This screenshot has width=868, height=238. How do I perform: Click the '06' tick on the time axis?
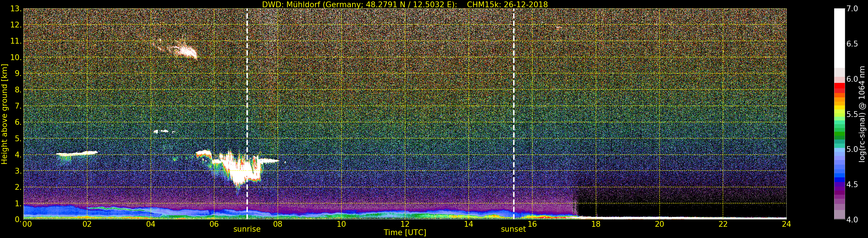coord(214,224)
